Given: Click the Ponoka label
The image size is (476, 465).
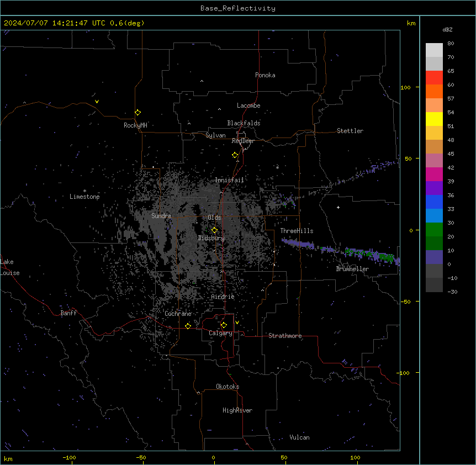Looking at the screenshot, I should tap(265, 75).
